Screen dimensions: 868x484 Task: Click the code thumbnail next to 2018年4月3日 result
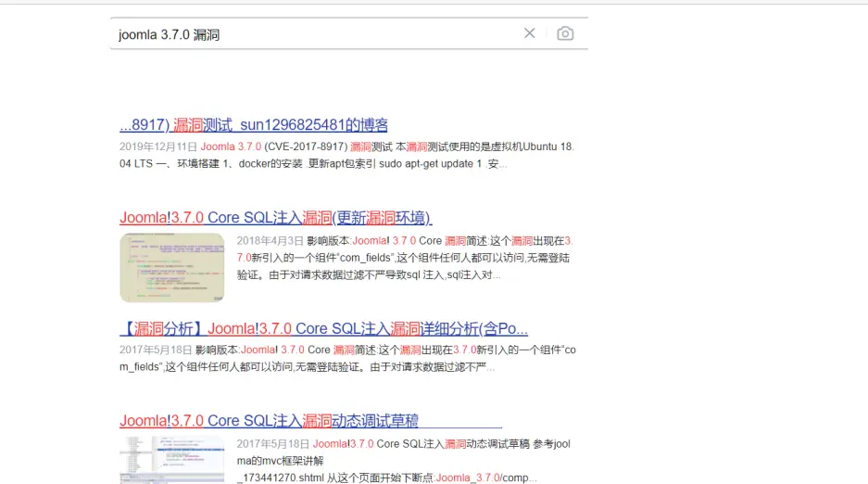coord(172,267)
